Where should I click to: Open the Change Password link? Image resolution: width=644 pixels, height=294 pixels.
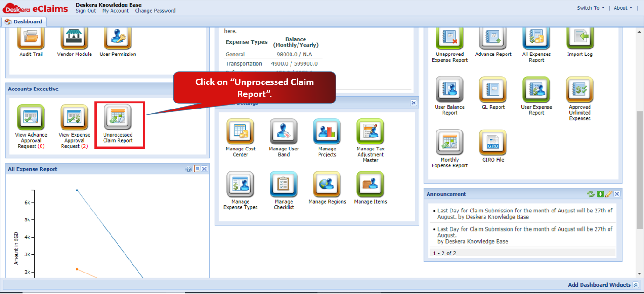155,11
